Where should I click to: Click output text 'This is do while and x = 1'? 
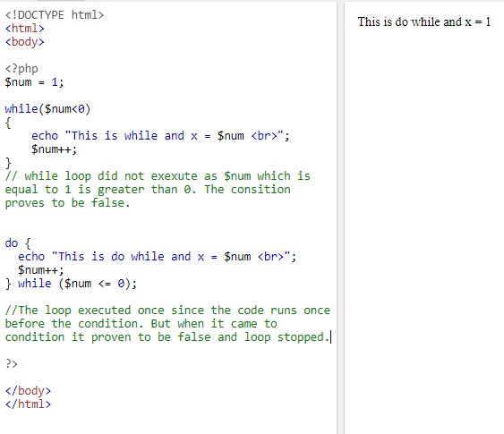click(x=424, y=21)
